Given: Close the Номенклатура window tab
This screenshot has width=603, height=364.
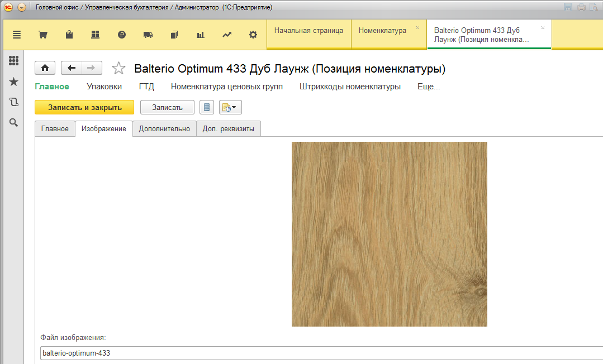Looking at the screenshot, I should click(x=417, y=28).
